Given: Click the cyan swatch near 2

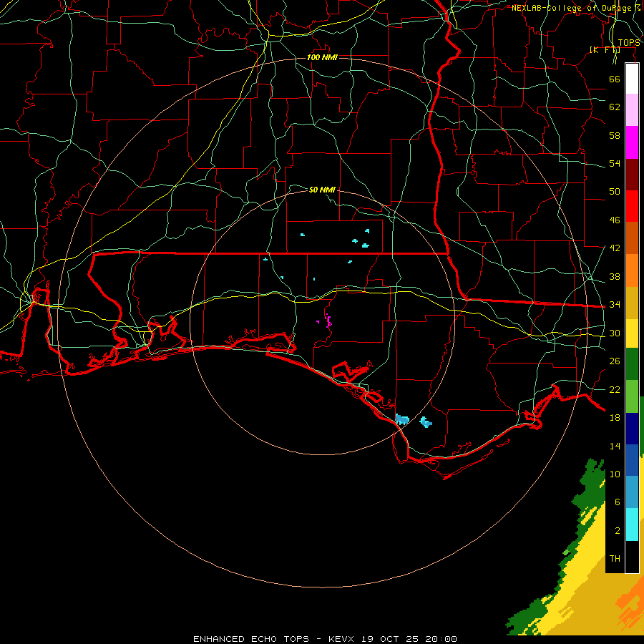Looking at the screenshot, I should point(632,525).
